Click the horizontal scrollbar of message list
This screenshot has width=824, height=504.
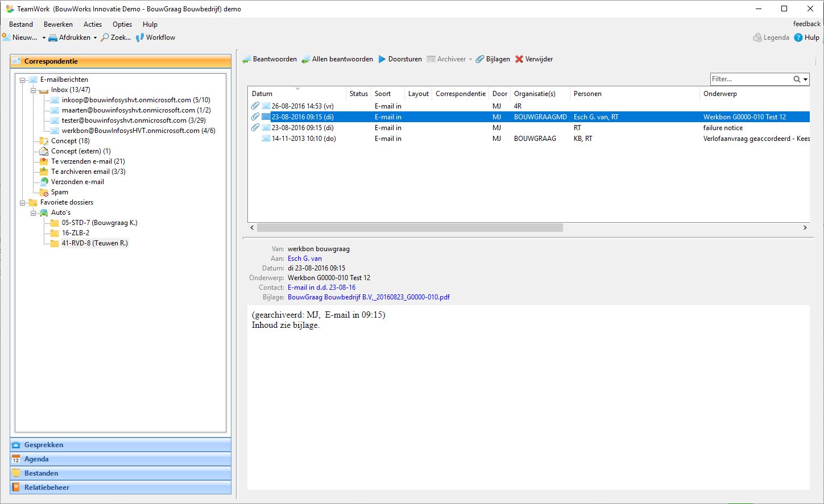409,228
